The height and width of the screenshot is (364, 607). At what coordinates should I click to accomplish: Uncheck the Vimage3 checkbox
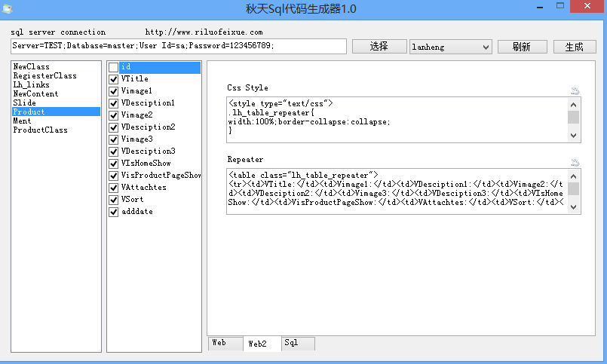pos(113,139)
